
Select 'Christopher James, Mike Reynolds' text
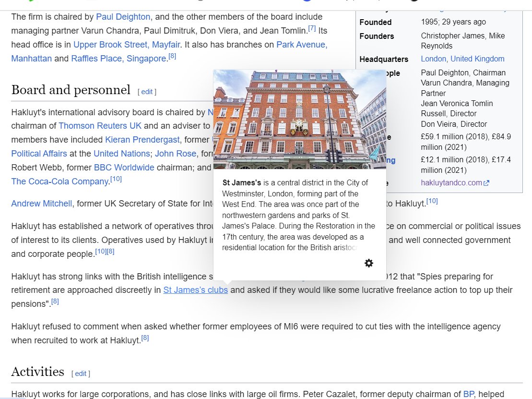(463, 41)
